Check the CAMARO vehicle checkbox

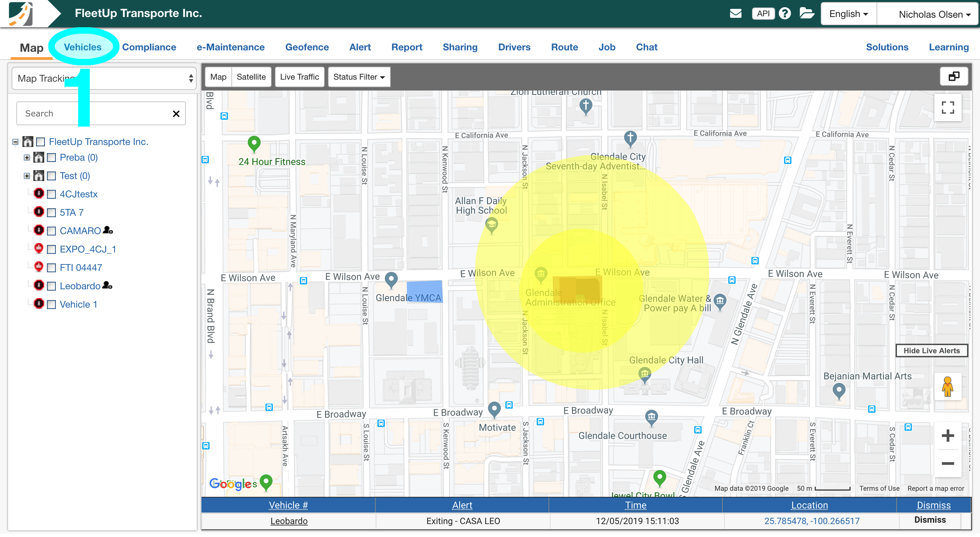coord(51,231)
